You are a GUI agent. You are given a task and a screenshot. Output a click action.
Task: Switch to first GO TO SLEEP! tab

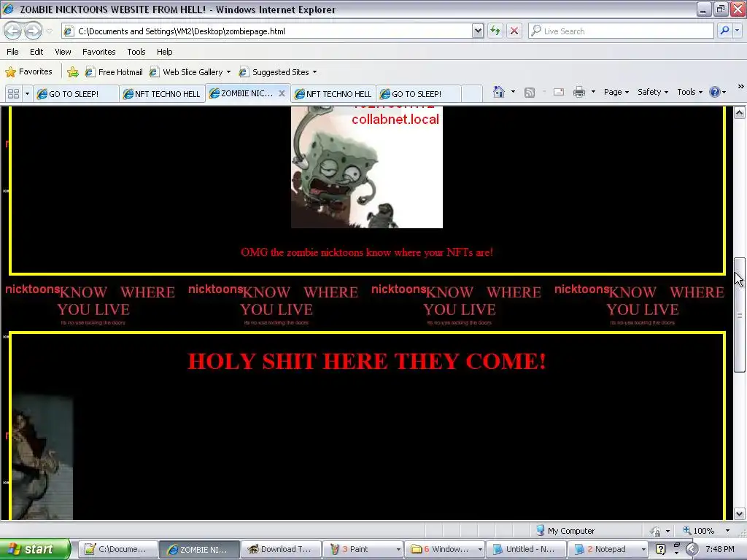click(x=76, y=94)
